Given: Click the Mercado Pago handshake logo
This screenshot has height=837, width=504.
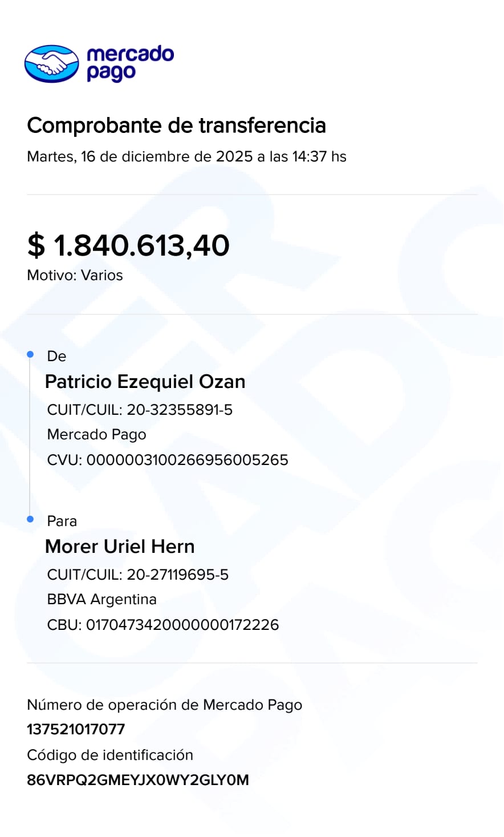Looking at the screenshot, I should [x=51, y=64].
